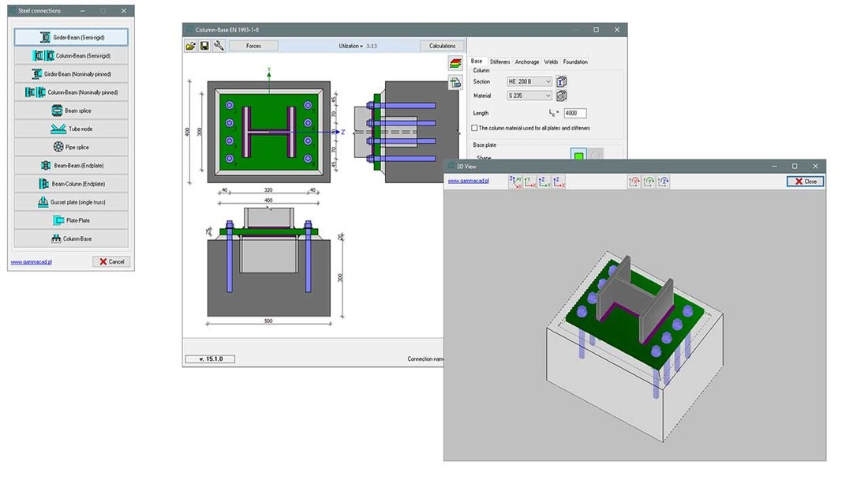
Task: Open the material library icon
Action: tap(561, 96)
